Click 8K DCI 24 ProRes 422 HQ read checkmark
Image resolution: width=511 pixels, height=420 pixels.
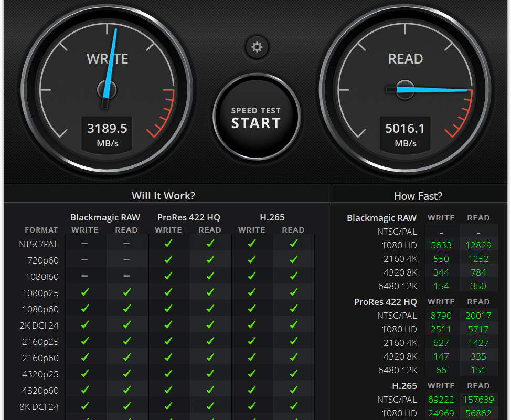(210, 406)
